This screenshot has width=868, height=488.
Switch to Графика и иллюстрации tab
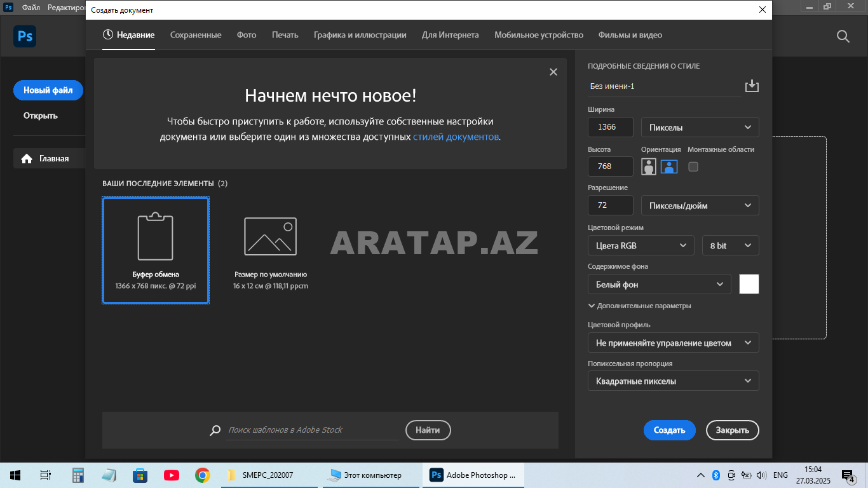point(360,35)
